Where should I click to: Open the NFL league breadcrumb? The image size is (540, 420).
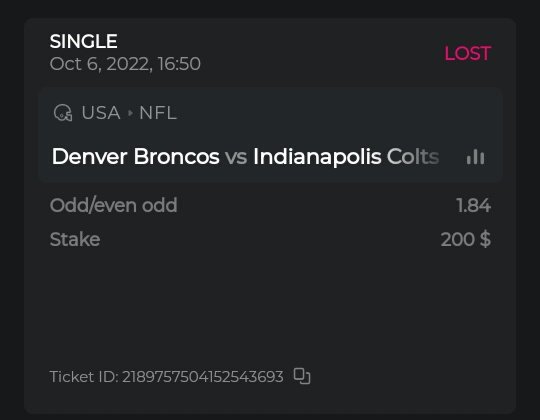[x=158, y=113]
